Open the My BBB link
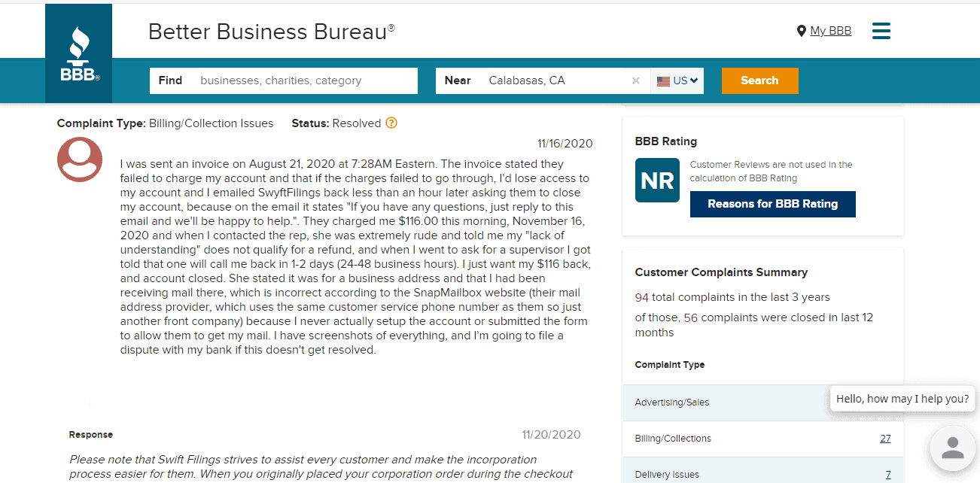980x483 pixels. coord(831,31)
